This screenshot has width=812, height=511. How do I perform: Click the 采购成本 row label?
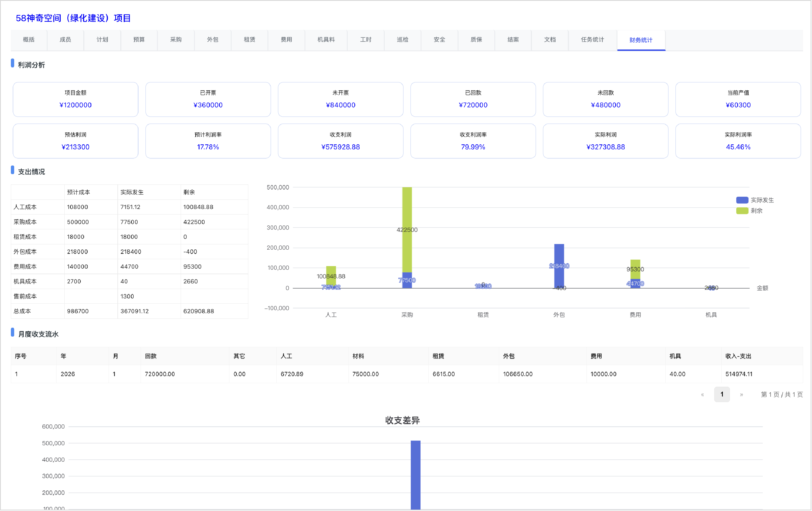pos(25,222)
